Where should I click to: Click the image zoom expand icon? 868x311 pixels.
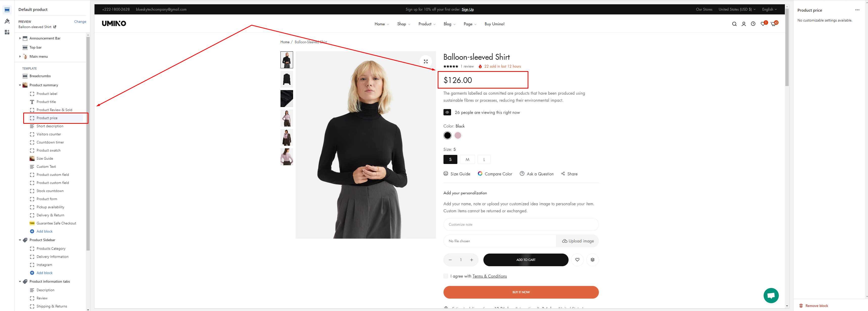click(426, 61)
